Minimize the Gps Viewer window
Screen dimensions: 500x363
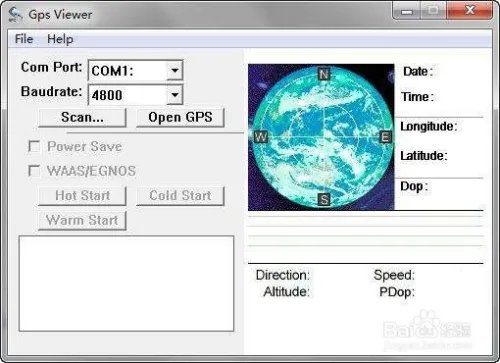click(x=407, y=11)
